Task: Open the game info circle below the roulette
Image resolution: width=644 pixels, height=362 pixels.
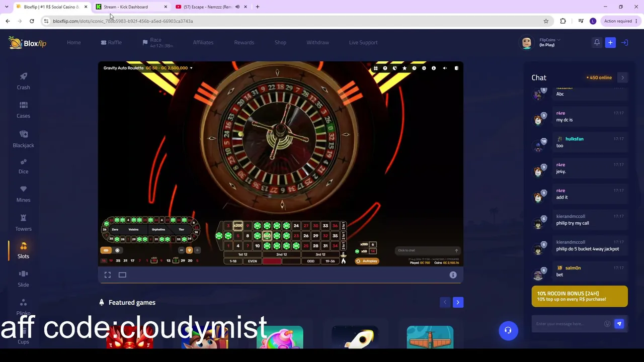Action: tap(453, 275)
